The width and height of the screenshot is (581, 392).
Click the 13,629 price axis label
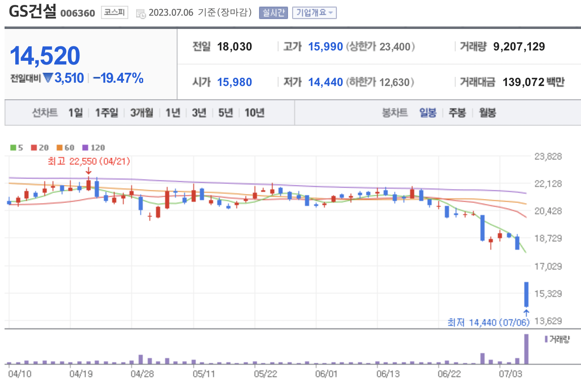548,321
